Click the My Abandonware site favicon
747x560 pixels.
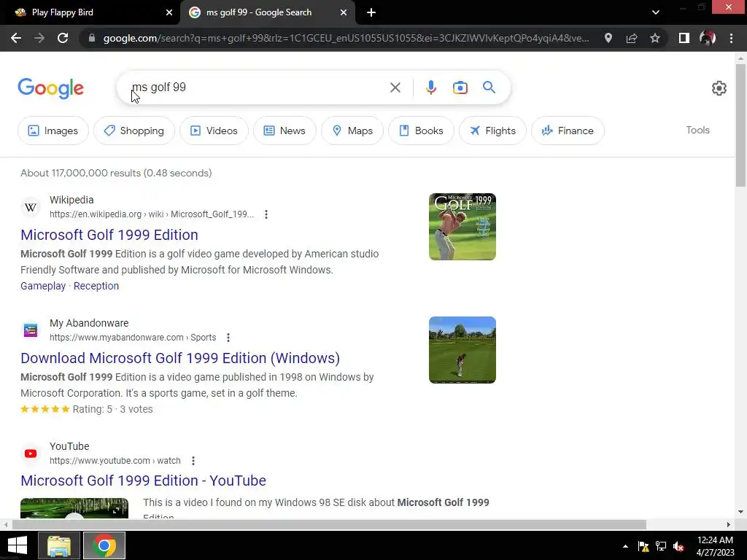point(31,330)
